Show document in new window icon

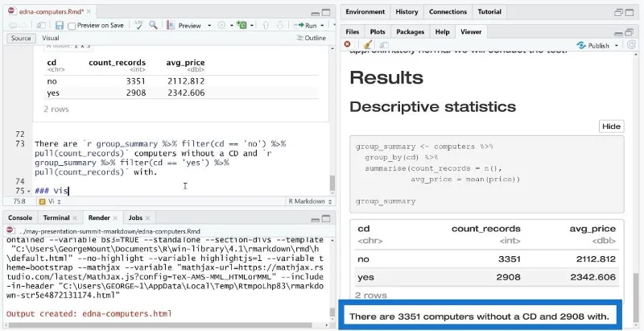[x=41, y=26]
